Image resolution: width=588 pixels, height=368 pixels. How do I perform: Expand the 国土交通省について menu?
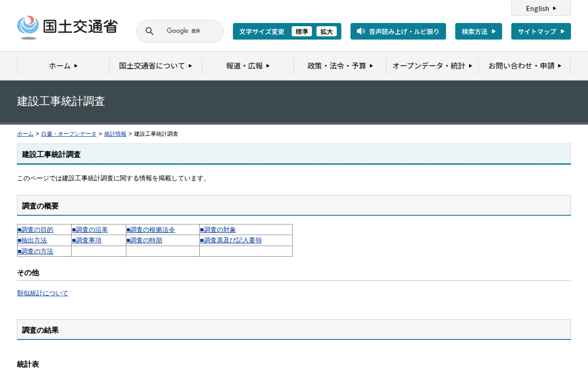(155, 66)
